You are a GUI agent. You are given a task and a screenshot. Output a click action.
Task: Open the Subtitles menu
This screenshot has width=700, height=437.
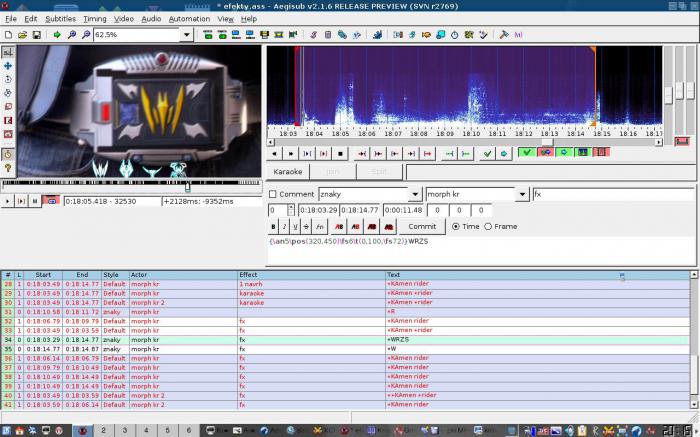coord(60,19)
